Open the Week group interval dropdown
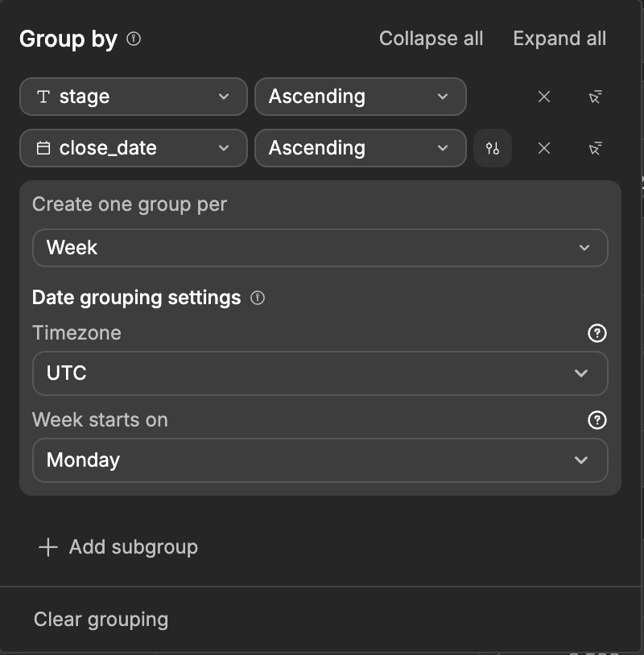Image resolution: width=644 pixels, height=655 pixels. 320,248
